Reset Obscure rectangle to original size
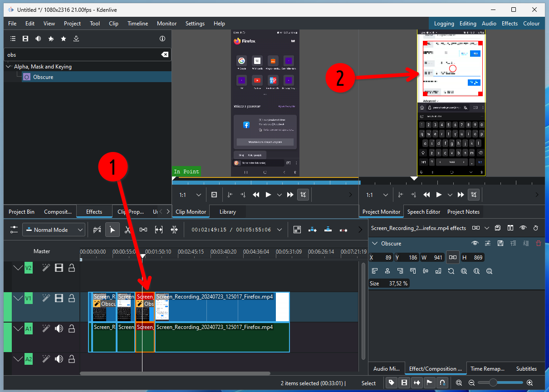Screen dimensions: 549x392 (451, 271)
